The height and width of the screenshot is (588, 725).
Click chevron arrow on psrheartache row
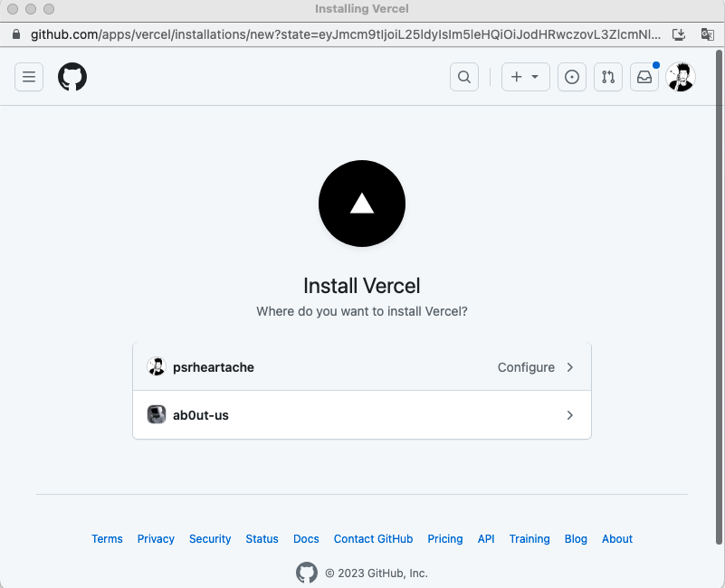[570, 367]
